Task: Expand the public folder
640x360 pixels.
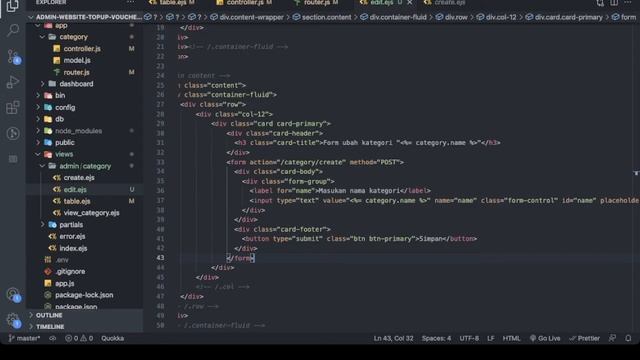Action: [64, 143]
